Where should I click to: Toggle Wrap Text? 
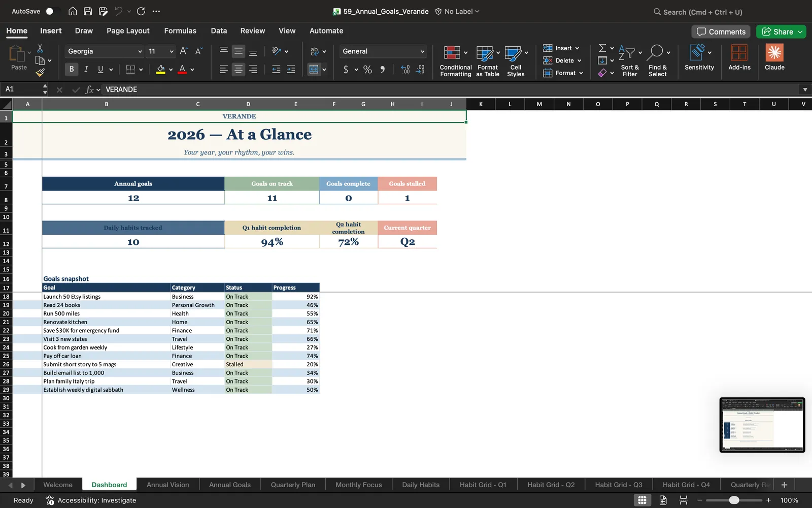pos(314,51)
